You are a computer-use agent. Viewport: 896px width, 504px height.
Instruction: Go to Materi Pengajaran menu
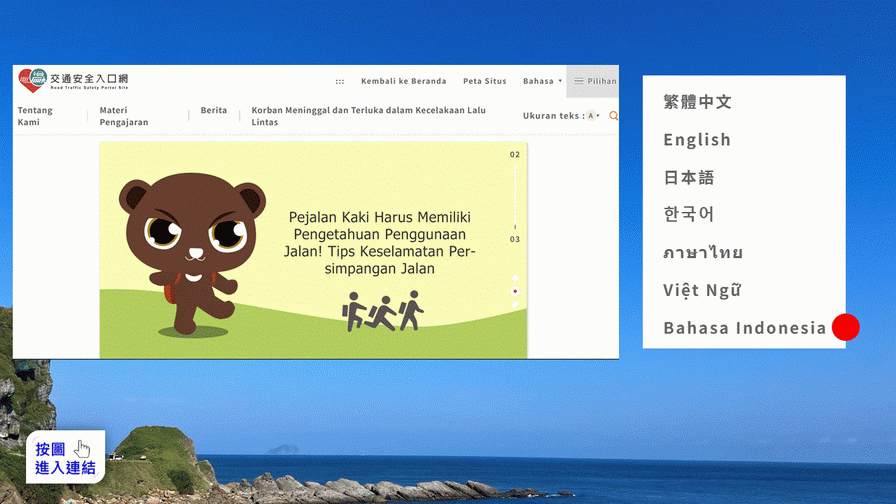pyautogui.click(x=124, y=116)
